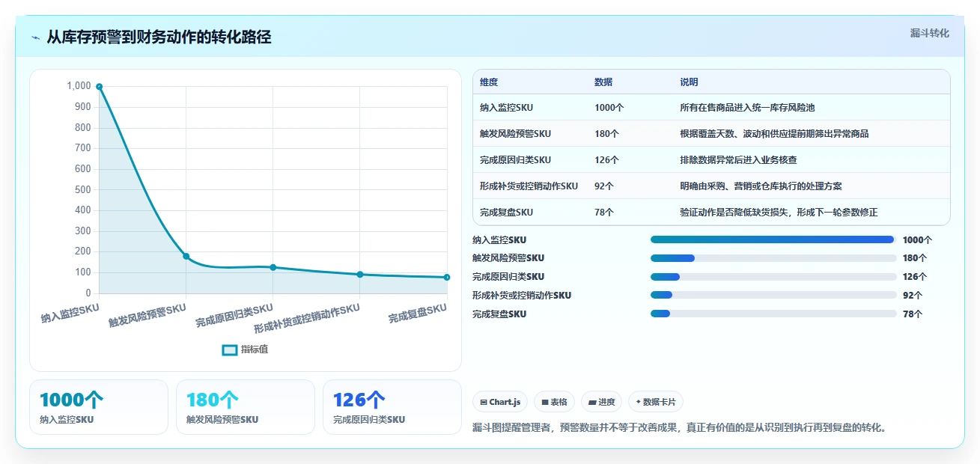The height and width of the screenshot is (464, 980).
Task: Click the 数据卡片 tag chip
Action: 656,402
